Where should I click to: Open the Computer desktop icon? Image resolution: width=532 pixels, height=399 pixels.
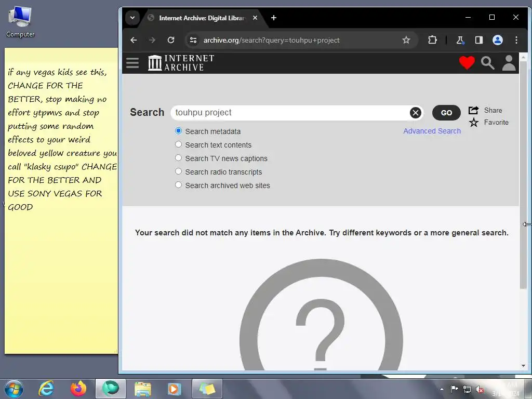20,22
